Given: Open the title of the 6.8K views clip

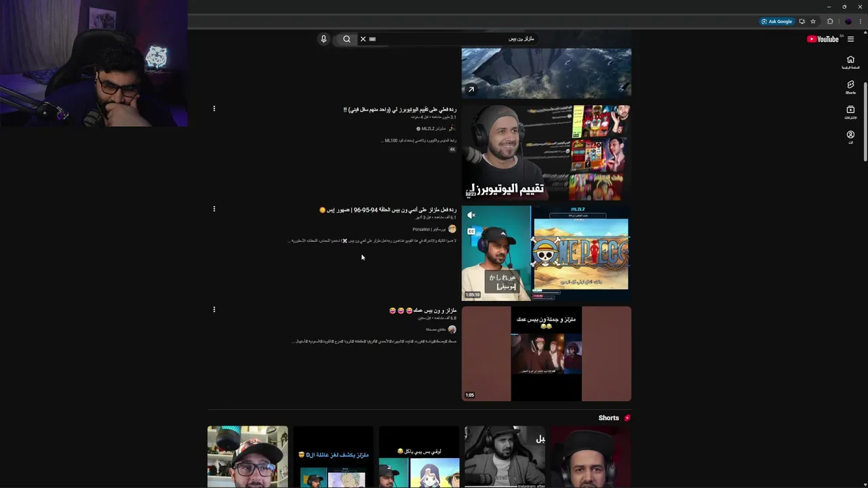Looking at the screenshot, I should pyautogui.click(x=423, y=310).
